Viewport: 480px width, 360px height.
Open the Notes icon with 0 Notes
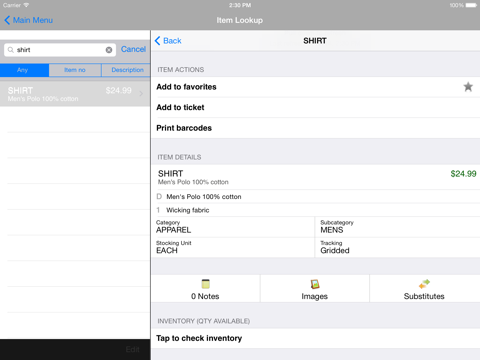coord(205,284)
